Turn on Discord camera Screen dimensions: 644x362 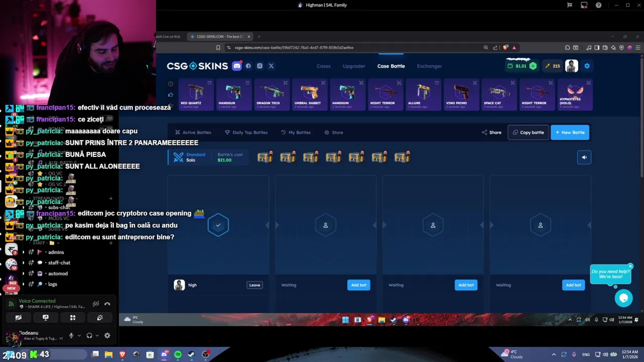(x=18, y=318)
